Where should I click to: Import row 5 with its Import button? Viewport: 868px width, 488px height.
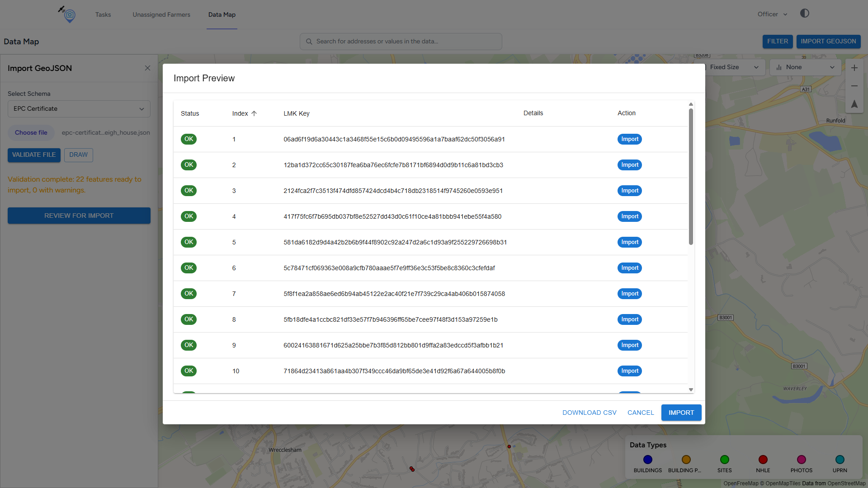point(629,242)
